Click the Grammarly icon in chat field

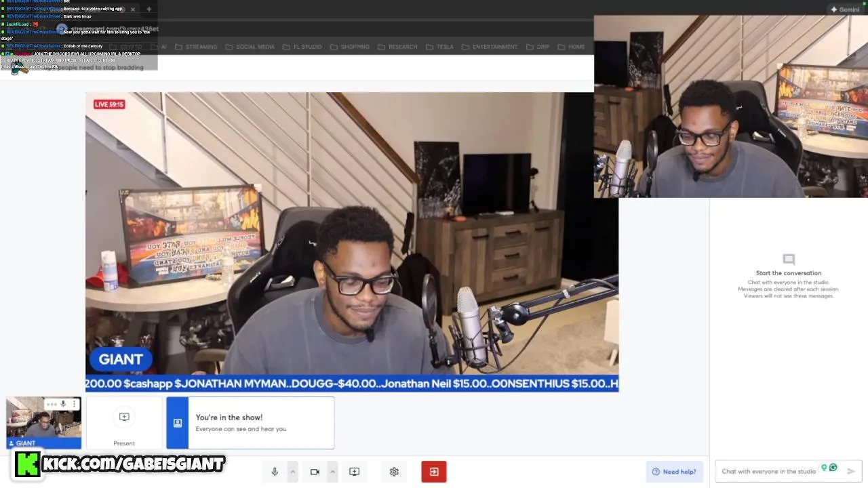(x=833, y=468)
